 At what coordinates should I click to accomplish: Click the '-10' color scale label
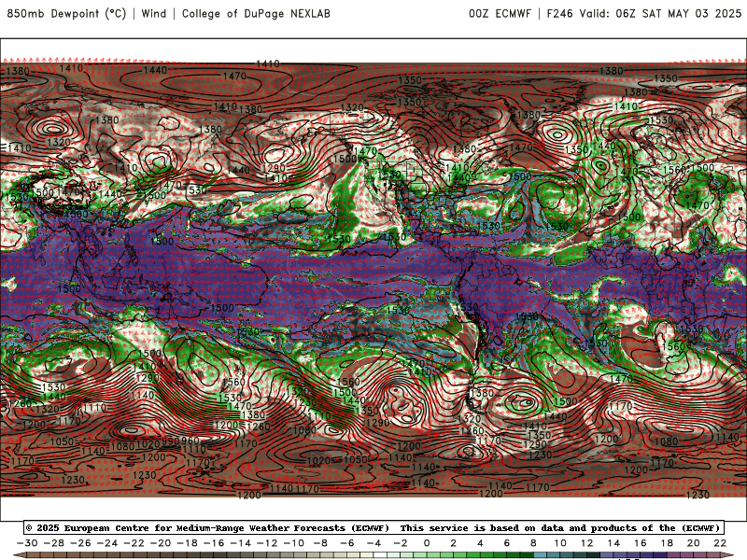point(294,543)
